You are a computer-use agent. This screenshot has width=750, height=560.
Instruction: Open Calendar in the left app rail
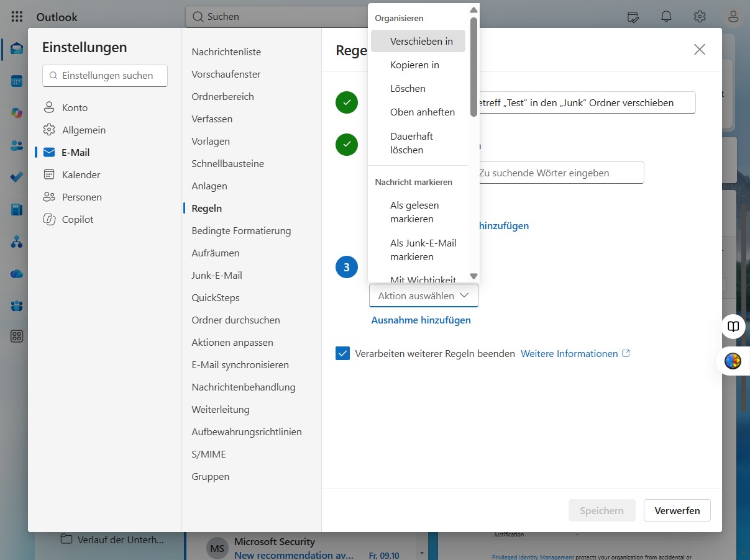(x=17, y=81)
